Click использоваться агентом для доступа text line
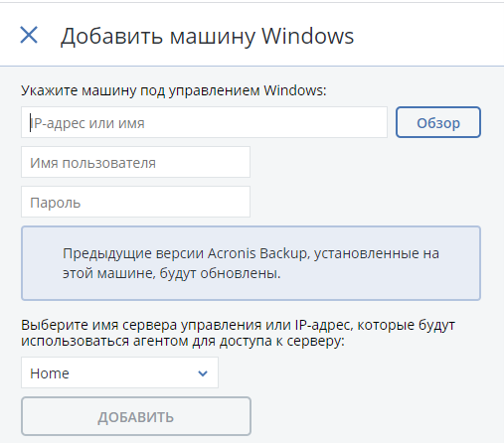504x443 pixels. [183, 341]
